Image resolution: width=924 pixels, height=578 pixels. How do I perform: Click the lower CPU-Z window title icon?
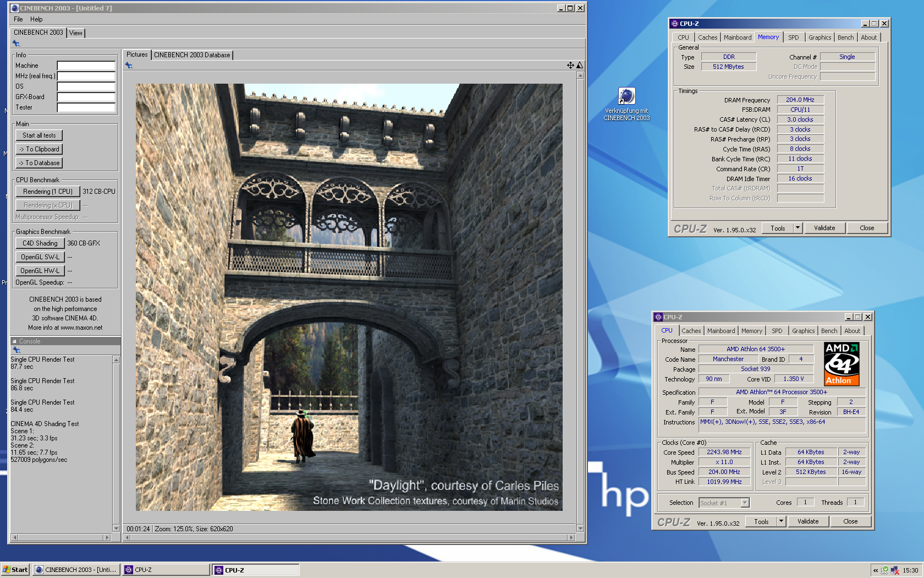coord(658,317)
